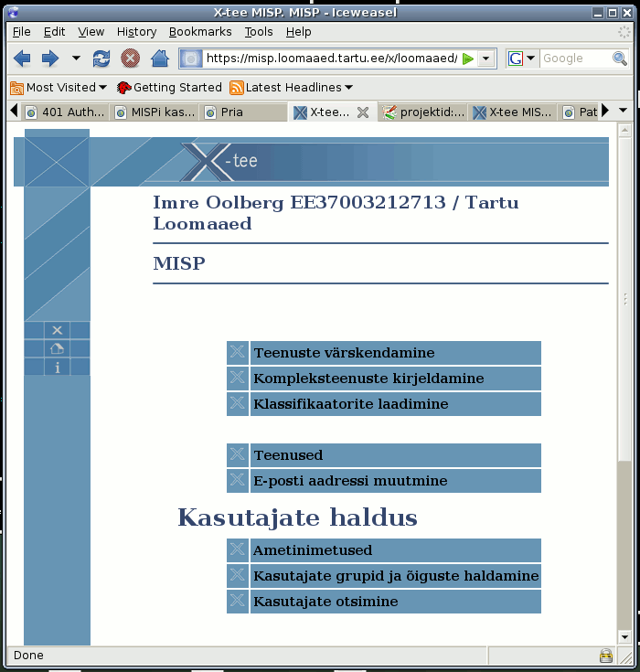This screenshot has height=672, width=640.
Task: Open the View menu
Action: pos(91,32)
